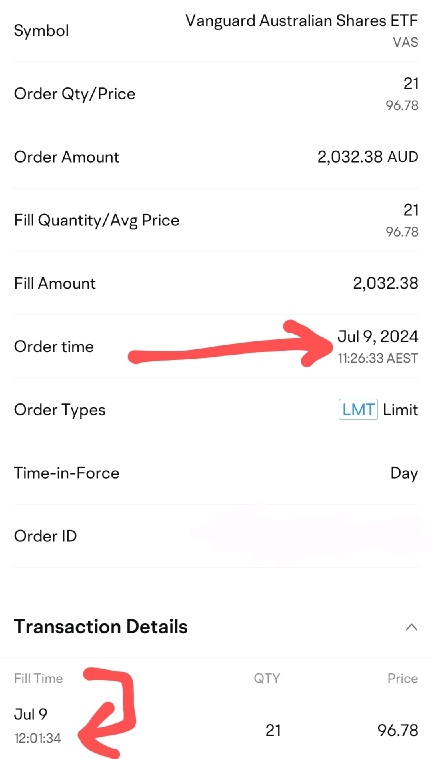Tap the Order time row label
The image size is (432, 759).
click(x=54, y=347)
